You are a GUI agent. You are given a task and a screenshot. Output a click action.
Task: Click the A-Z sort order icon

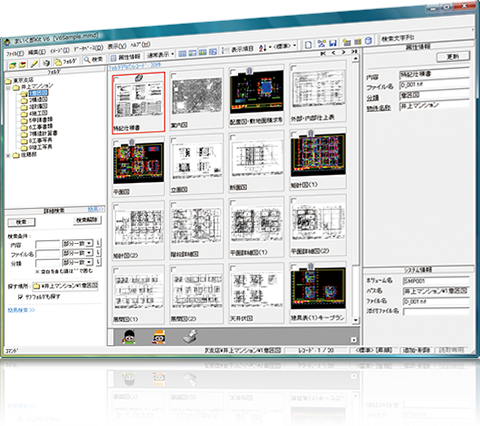point(262,48)
